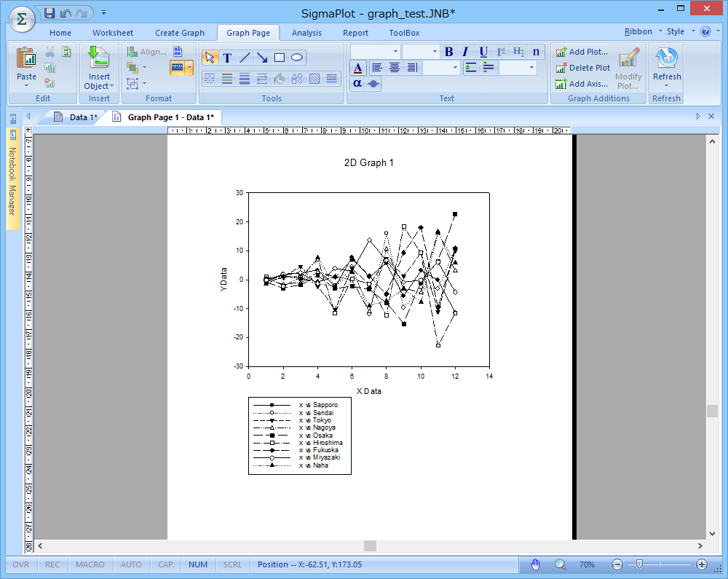Click the Refresh graph icon
This screenshot has width=728, height=579.
pos(666,59)
